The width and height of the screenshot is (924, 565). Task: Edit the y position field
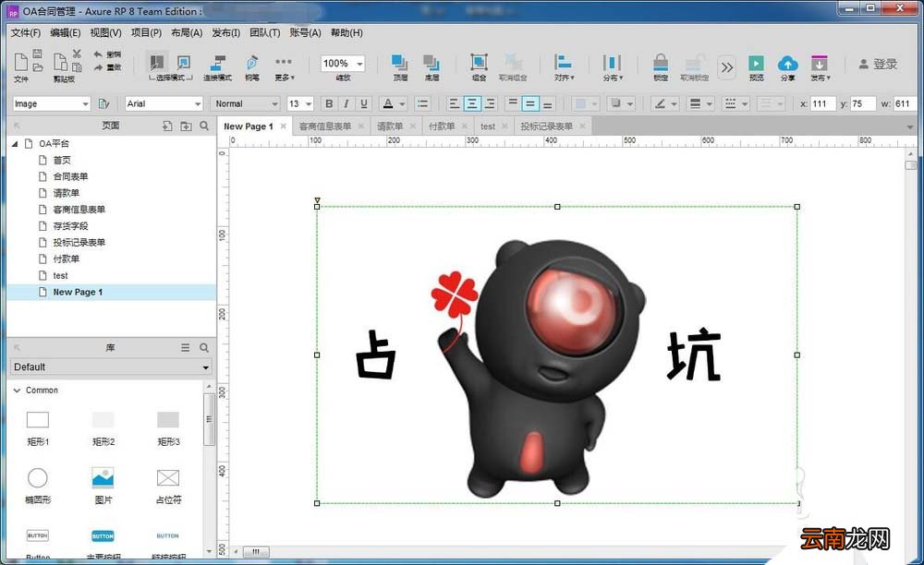coord(863,103)
